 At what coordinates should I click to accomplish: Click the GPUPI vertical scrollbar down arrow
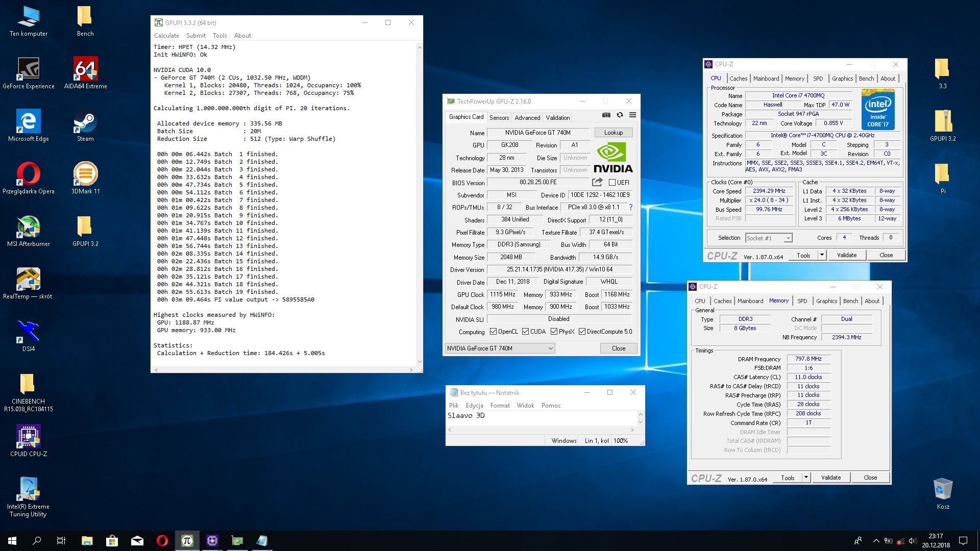(x=420, y=362)
